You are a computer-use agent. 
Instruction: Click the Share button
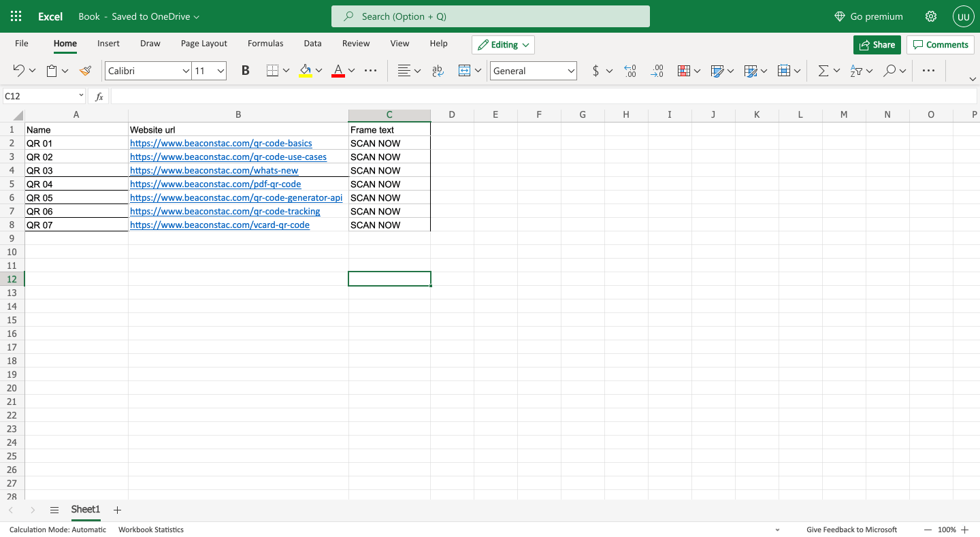point(877,44)
